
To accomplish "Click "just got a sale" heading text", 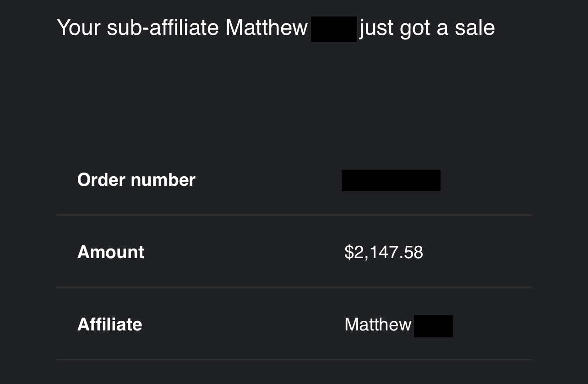I will point(427,28).
